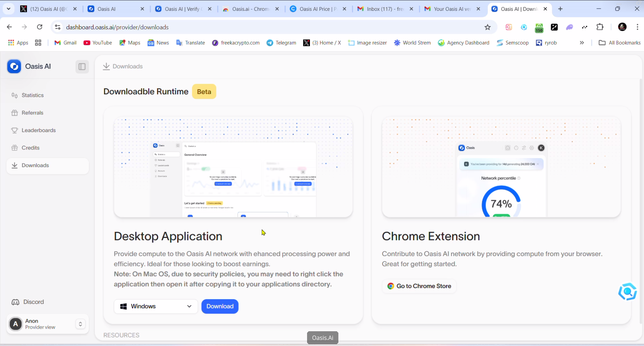Switch to the Oasis.ai - Chrome tab
The image size is (644, 346).
[251, 9]
